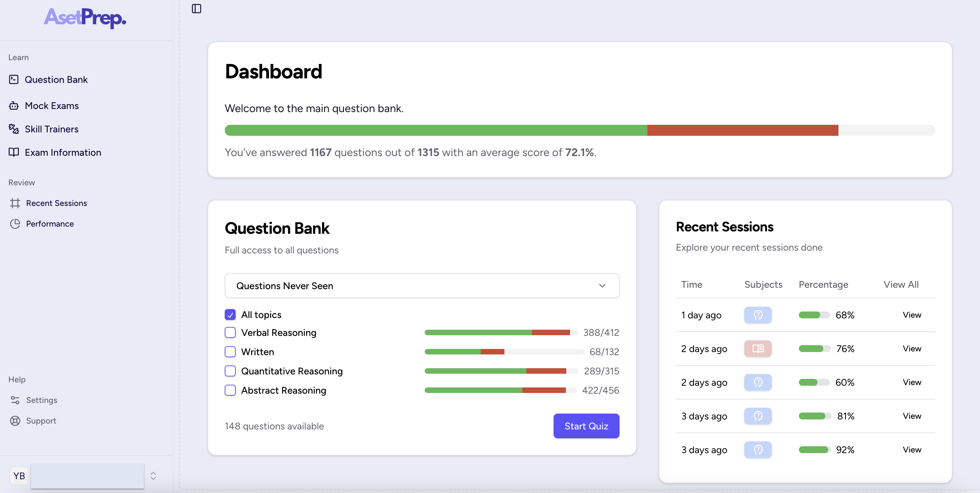The height and width of the screenshot is (493, 980).
Task: View the 60% session
Action: coord(912,382)
